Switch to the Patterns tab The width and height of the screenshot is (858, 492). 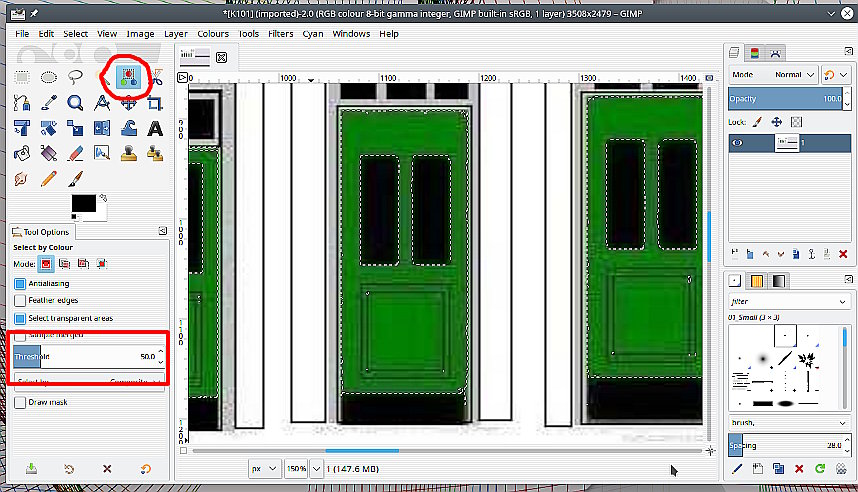pyautogui.click(x=757, y=281)
